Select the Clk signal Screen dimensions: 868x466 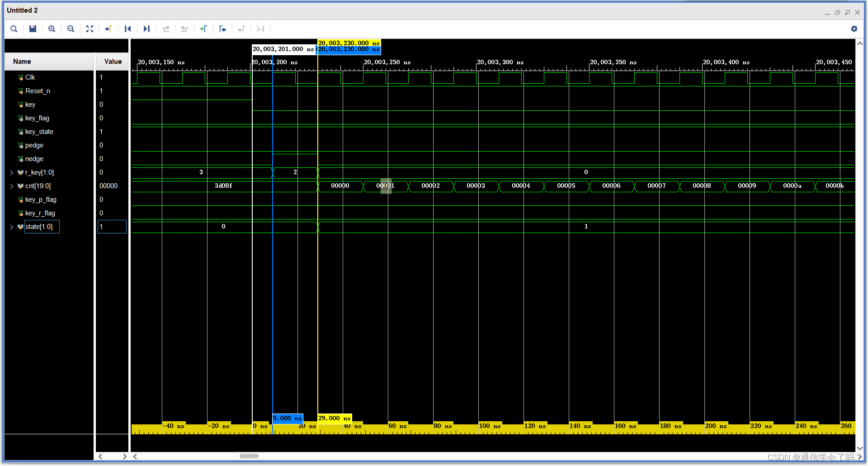(30, 77)
